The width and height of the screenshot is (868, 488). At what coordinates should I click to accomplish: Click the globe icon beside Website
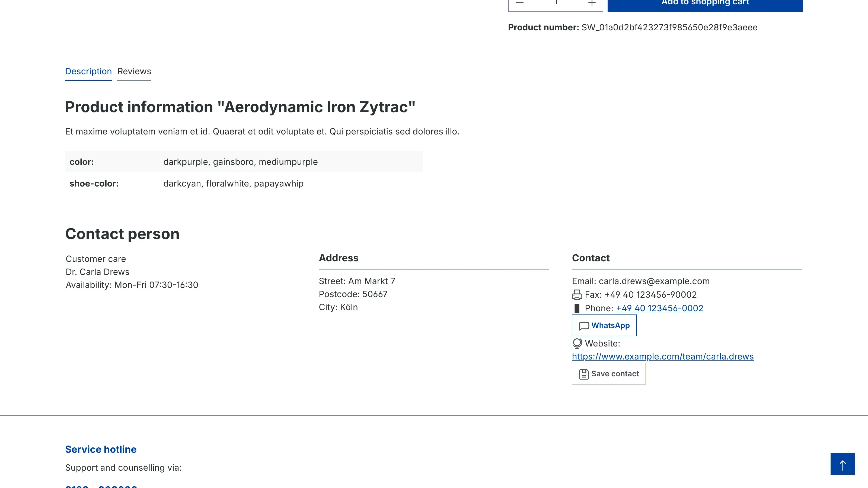tap(577, 343)
